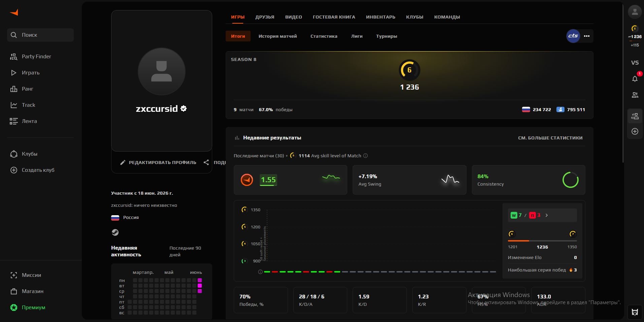The image size is (644, 322).
Task: Open the party panel icon in the right bar
Action: [x=635, y=117]
